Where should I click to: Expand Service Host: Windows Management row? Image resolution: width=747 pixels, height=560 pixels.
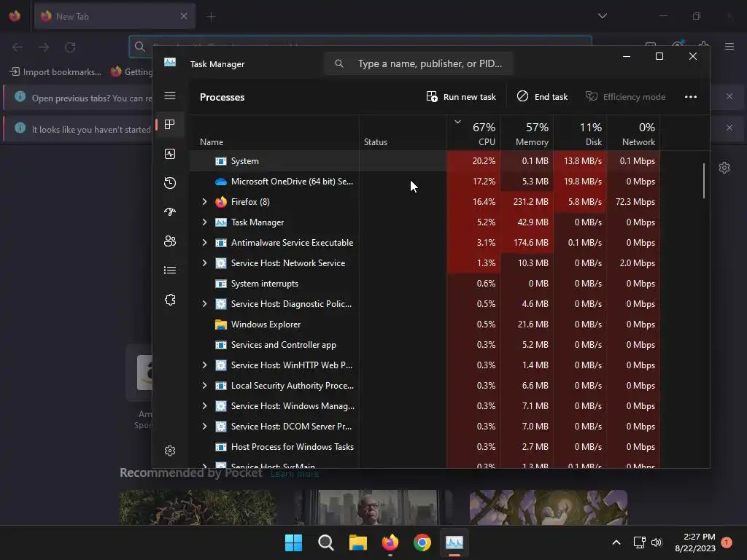pyautogui.click(x=204, y=406)
